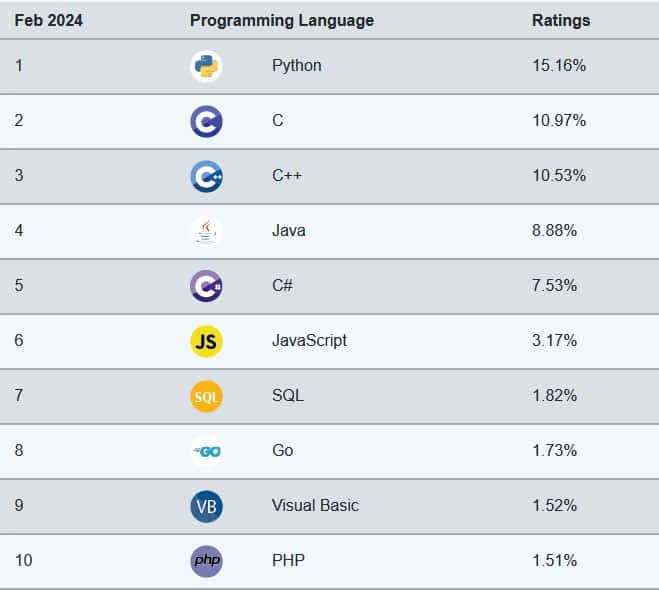Select the Python language name
The image size is (659, 590).
(x=296, y=66)
